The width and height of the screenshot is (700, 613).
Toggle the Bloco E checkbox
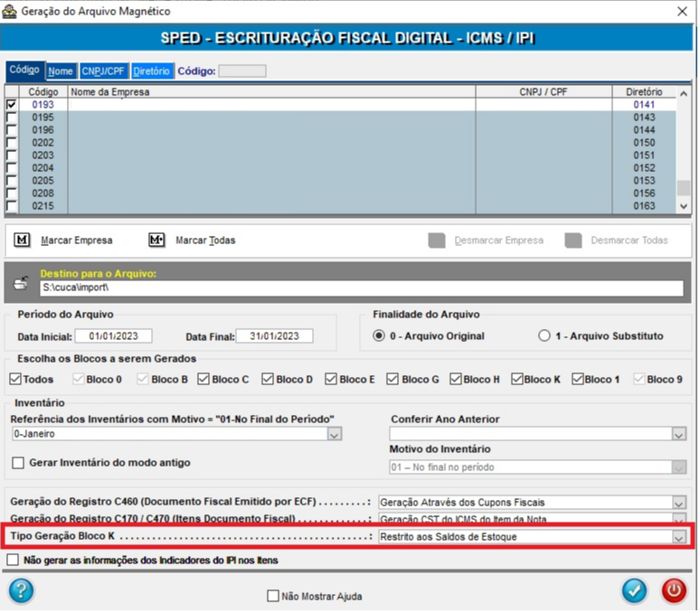click(x=331, y=379)
